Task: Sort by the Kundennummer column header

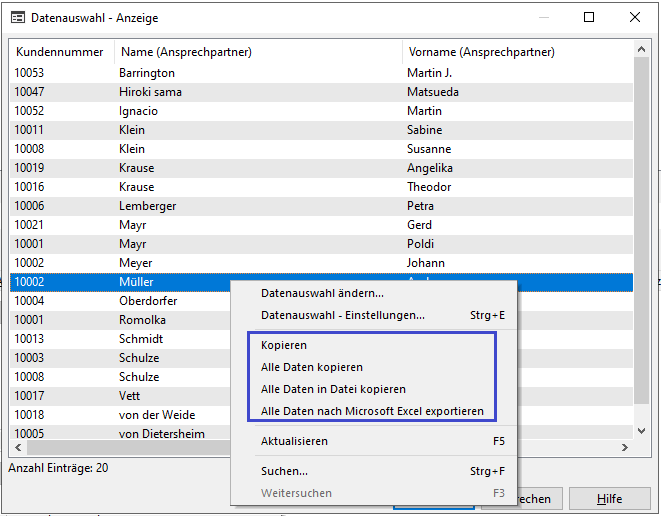Action: tap(62, 52)
